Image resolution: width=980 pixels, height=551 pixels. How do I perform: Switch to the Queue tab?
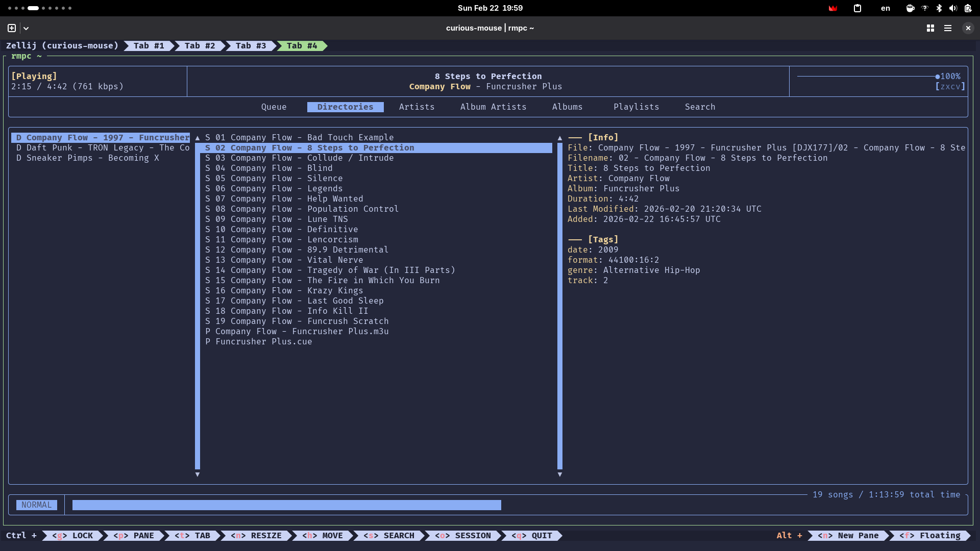point(274,107)
